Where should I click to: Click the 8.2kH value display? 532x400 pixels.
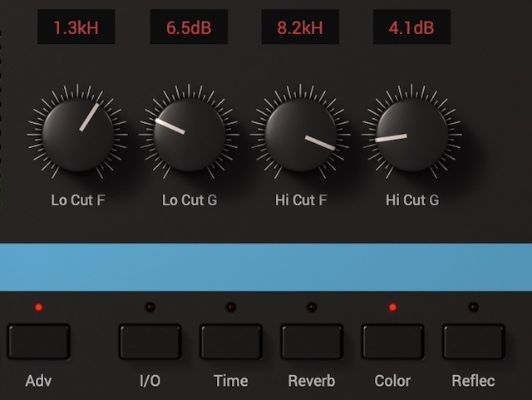pyautogui.click(x=300, y=28)
